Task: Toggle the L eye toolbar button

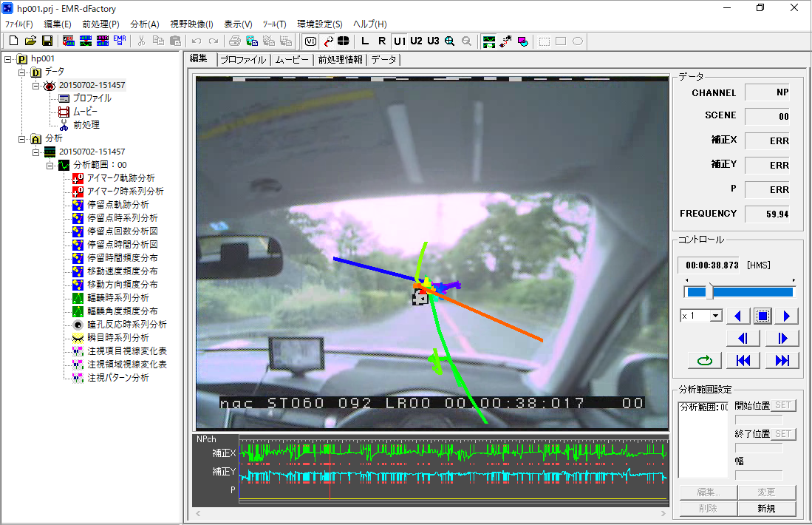Action: pos(365,41)
